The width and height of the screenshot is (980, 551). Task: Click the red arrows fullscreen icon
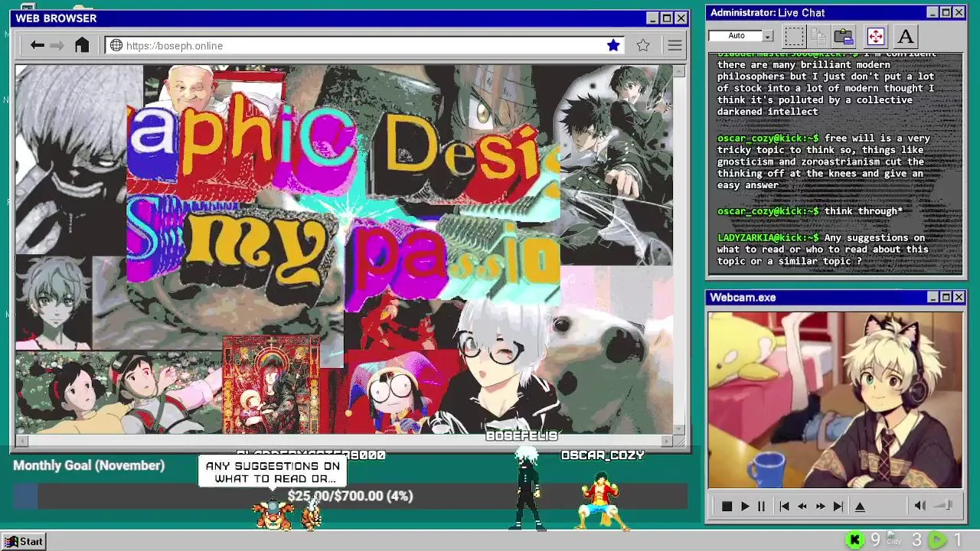point(875,36)
